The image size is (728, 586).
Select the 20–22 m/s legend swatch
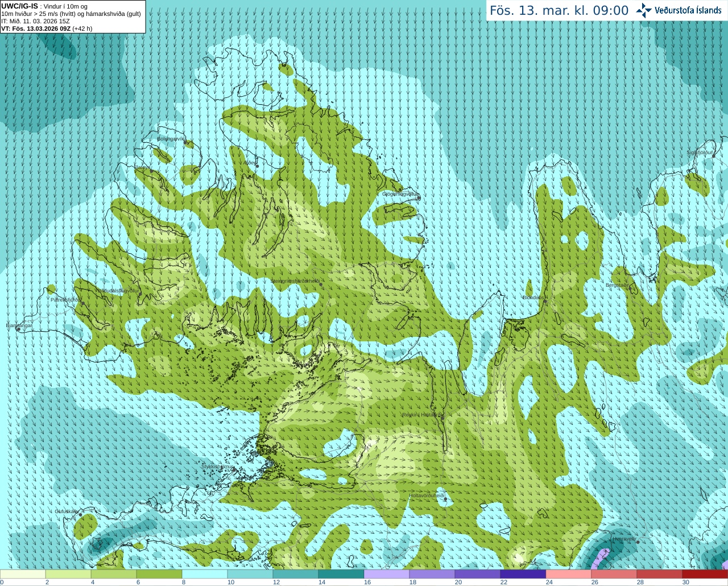tap(478, 574)
